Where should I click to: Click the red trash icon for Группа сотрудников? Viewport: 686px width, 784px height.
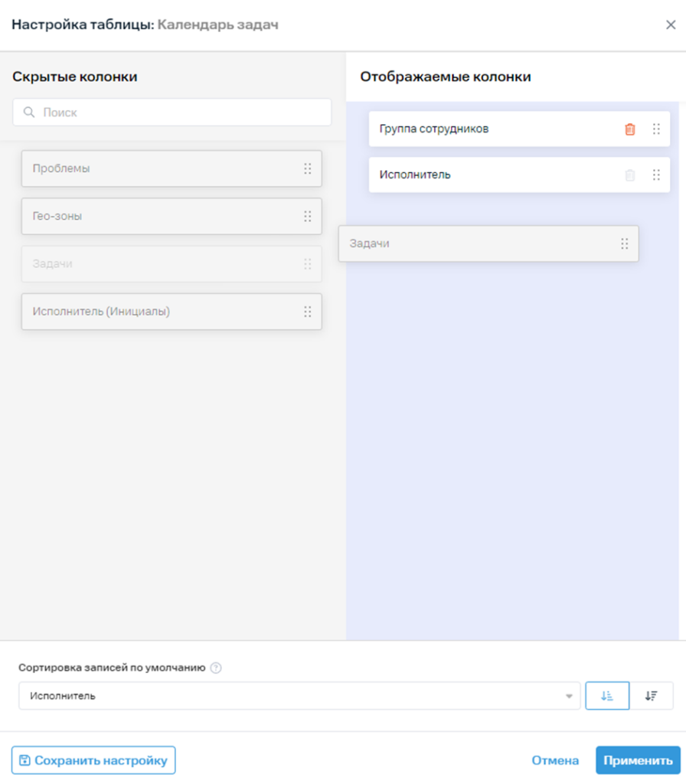pos(630,129)
